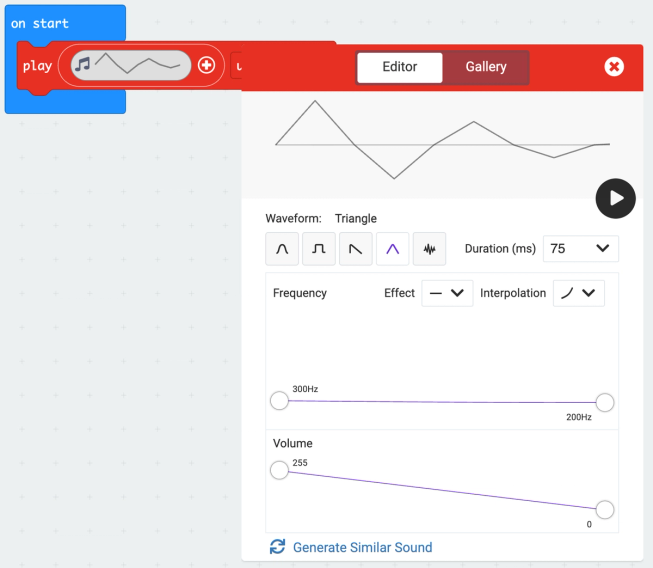Click the 300Hz start frequency handle
653x568 pixels.
pos(279,401)
